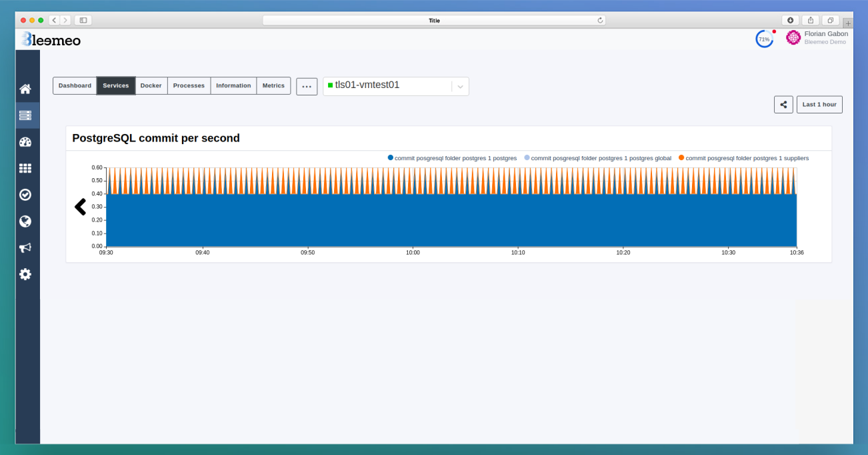868x455 pixels.
Task: Switch to the Docker tab
Action: click(x=151, y=85)
